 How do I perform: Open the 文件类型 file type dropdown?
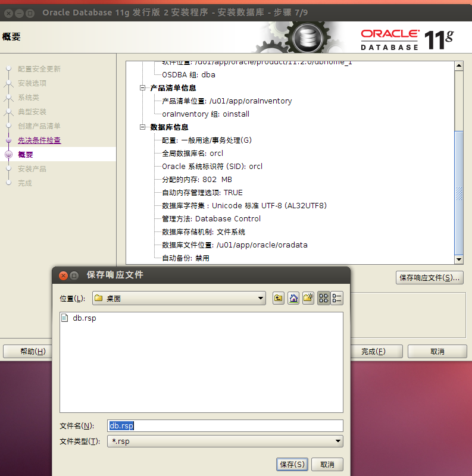225,441
